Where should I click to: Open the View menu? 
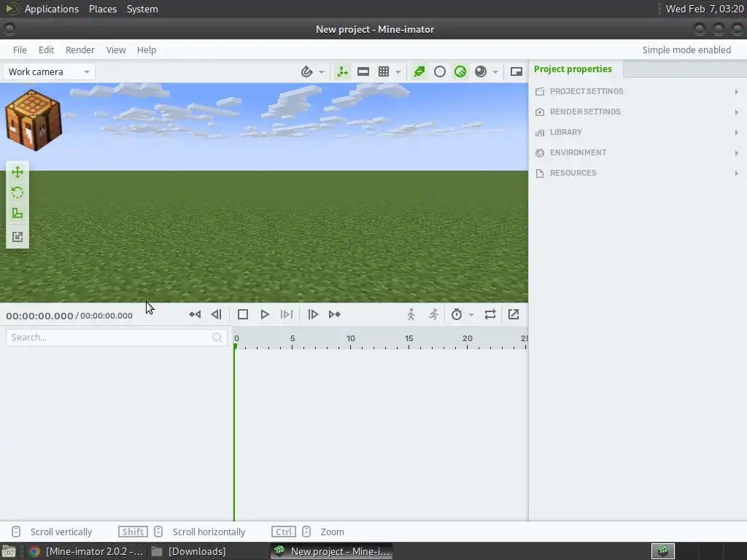[x=116, y=50]
